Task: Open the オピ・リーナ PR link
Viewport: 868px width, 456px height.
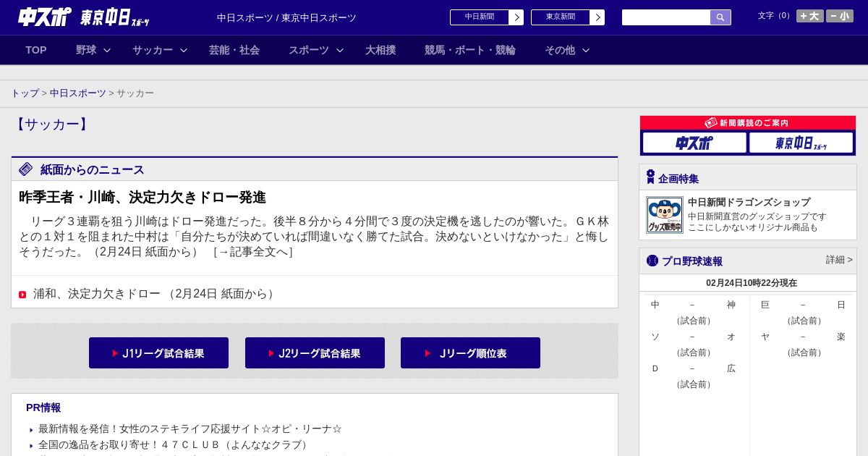Action: pos(190,428)
